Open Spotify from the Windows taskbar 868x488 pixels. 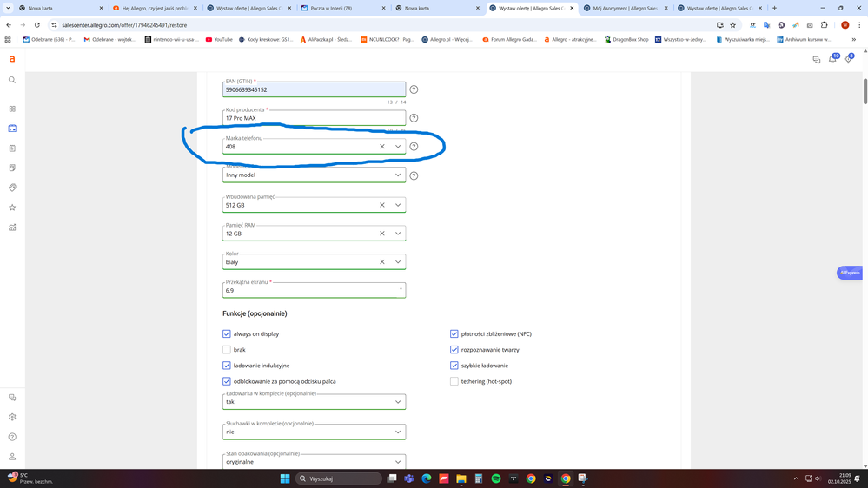pos(496,478)
